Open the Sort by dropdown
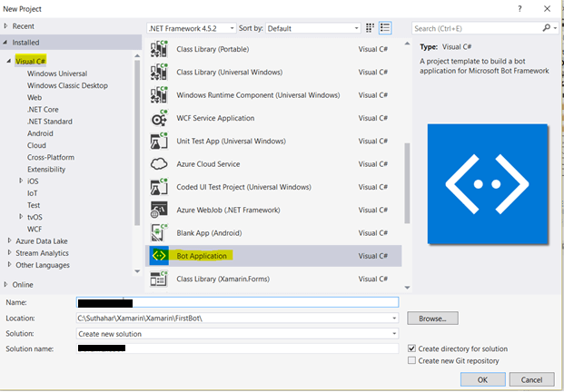Viewport: 564px width, 392px height. tap(356, 28)
